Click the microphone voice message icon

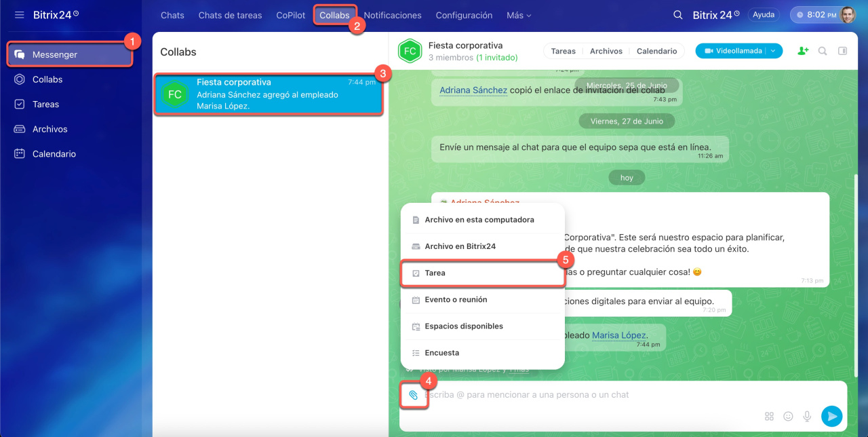(x=807, y=416)
